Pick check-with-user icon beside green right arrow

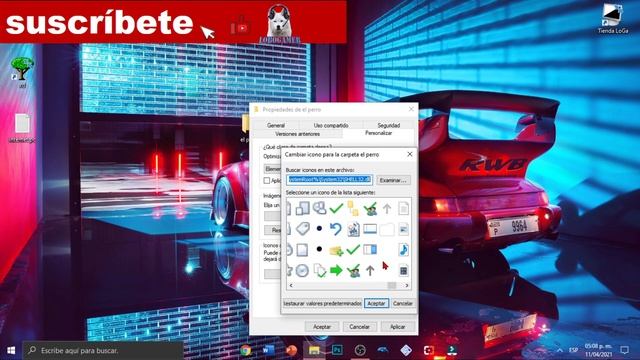353,270
